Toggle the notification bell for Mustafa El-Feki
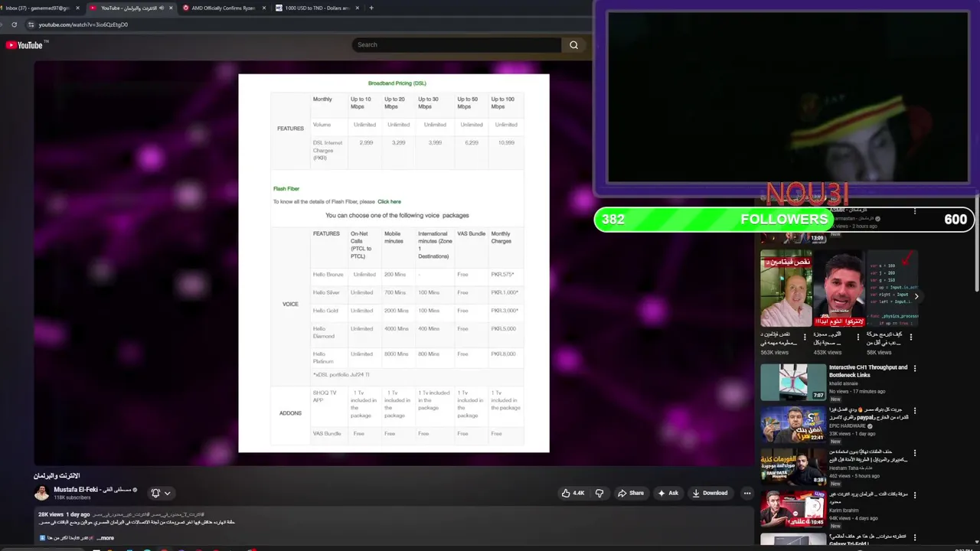The width and height of the screenshot is (980, 551). point(155,493)
